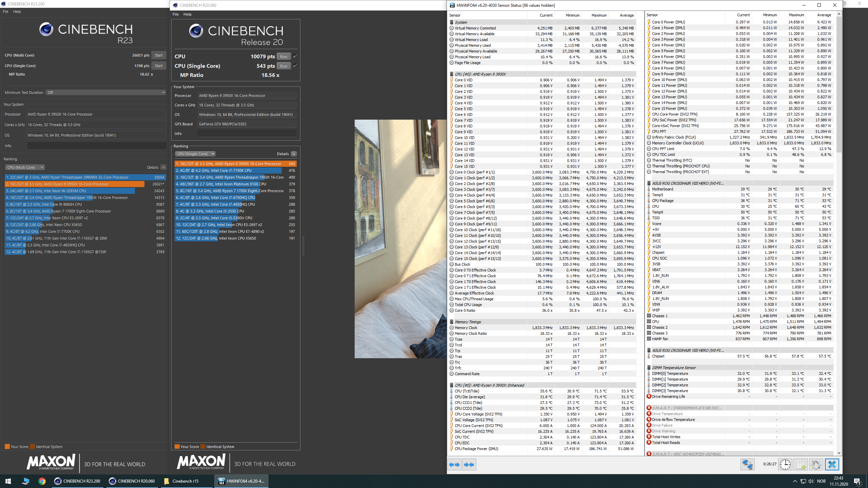Switch to Cinebench R23.200 taskbar item
The image size is (868, 488).
click(x=78, y=481)
